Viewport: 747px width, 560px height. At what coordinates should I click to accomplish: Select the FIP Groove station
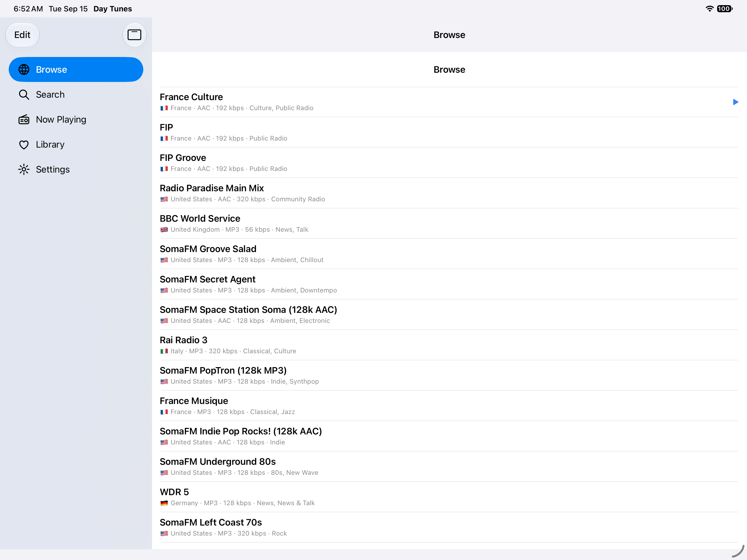coord(449,163)
